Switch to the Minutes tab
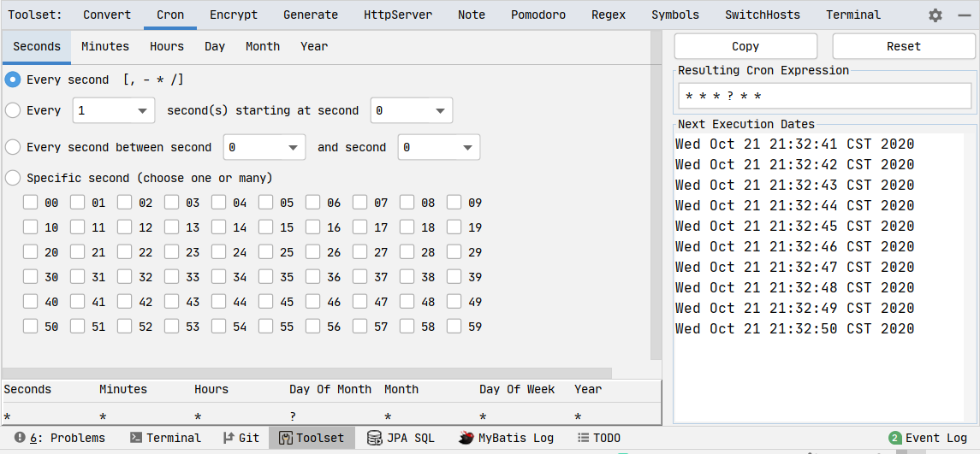This screenshot has width=980, height=454. (x=105, y=47)
